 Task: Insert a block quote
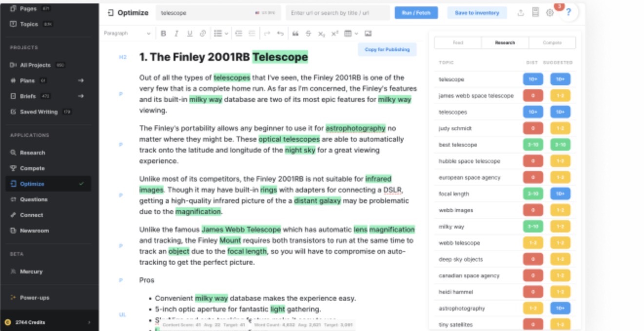coord(295,34)
